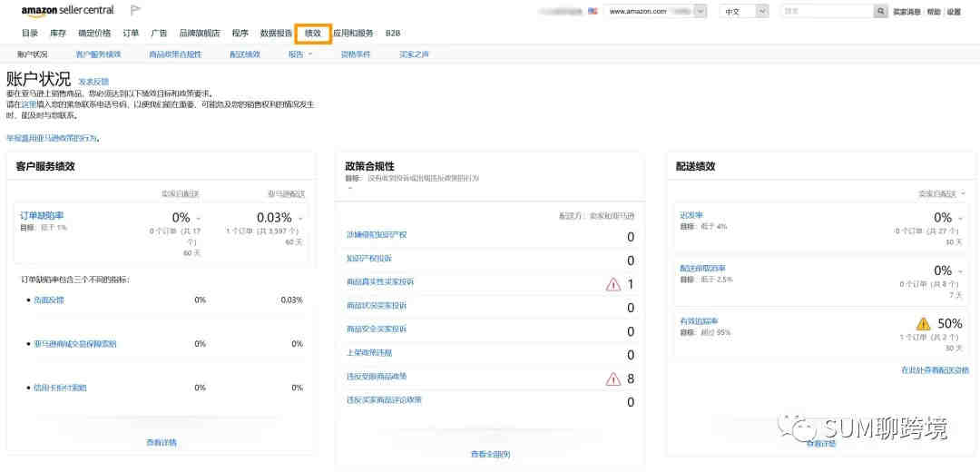Expand the 报告 submenu dropdown
This screenshot has width=980, height=472.
coord(300,54)
